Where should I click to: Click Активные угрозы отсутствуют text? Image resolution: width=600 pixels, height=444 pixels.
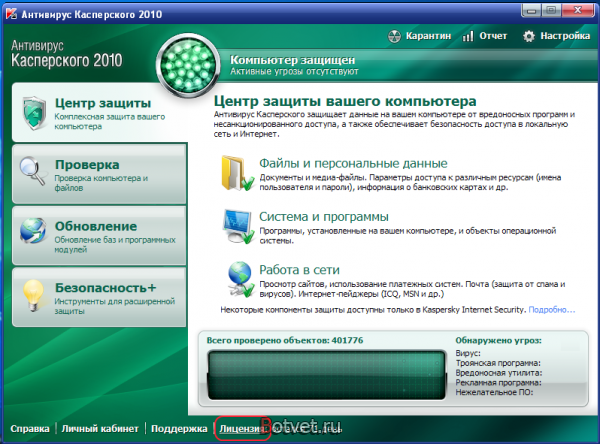pyautogui.click(x=294, y=72)
